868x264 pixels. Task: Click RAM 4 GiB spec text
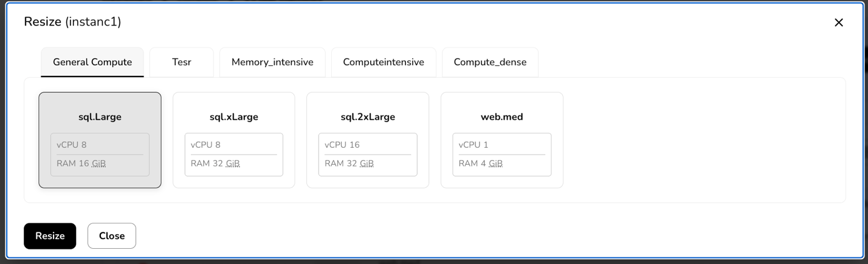481,163
